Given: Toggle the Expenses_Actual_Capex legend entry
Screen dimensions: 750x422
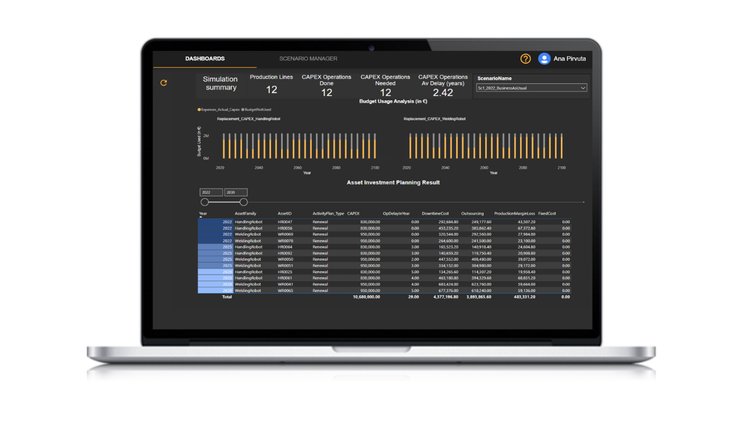Looking at the screenshot, I should 219,110.
